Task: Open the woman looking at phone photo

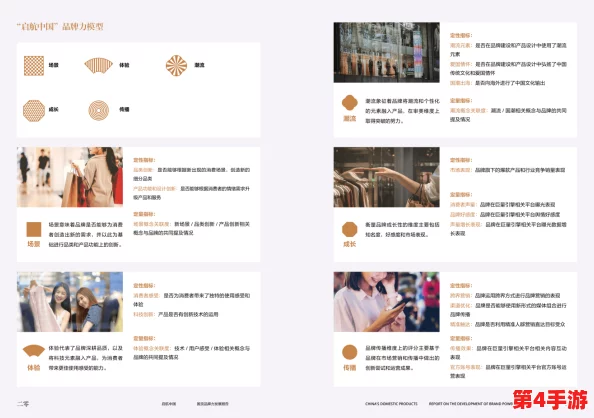Action: click(x=386, y=302)
